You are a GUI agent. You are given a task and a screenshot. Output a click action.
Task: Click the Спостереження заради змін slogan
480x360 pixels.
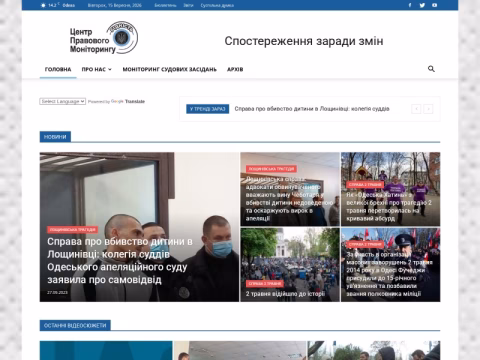click(x=304, y=41)
